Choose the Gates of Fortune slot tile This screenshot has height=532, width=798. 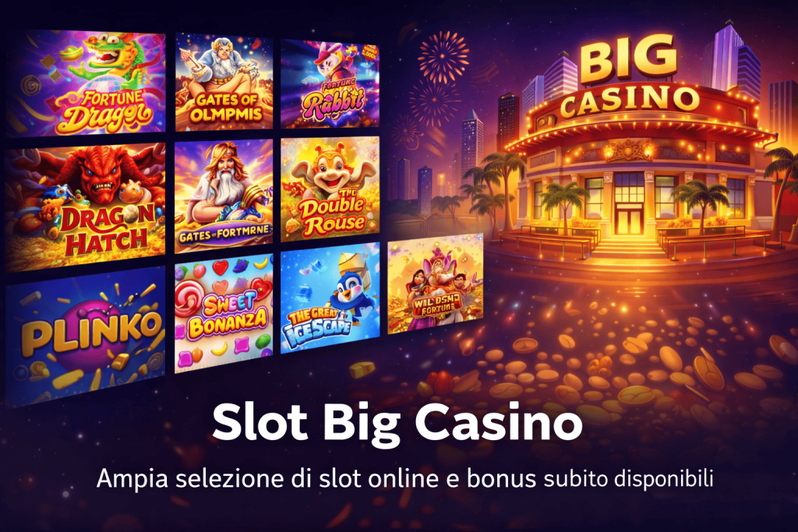pos(224,196)
